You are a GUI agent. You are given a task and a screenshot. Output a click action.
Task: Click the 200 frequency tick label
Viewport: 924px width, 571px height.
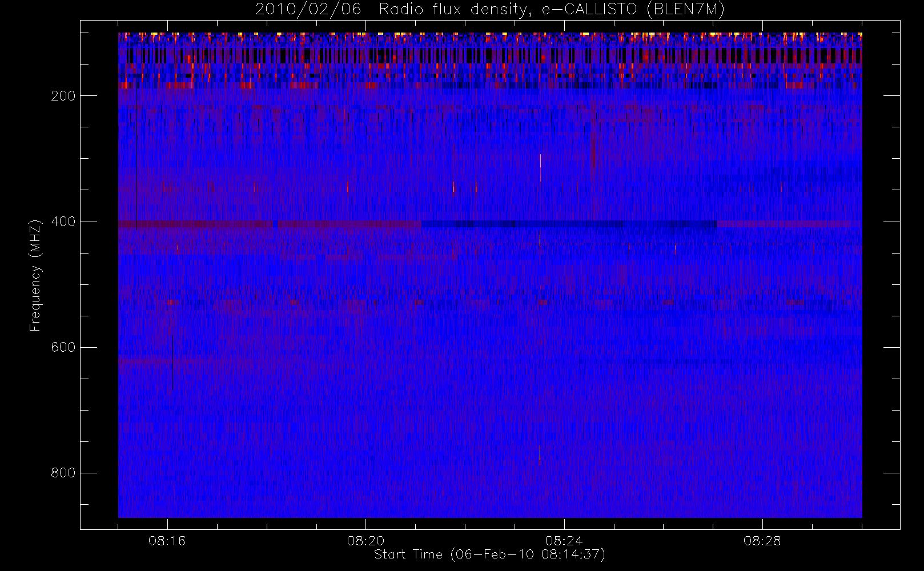click(63, 96)
